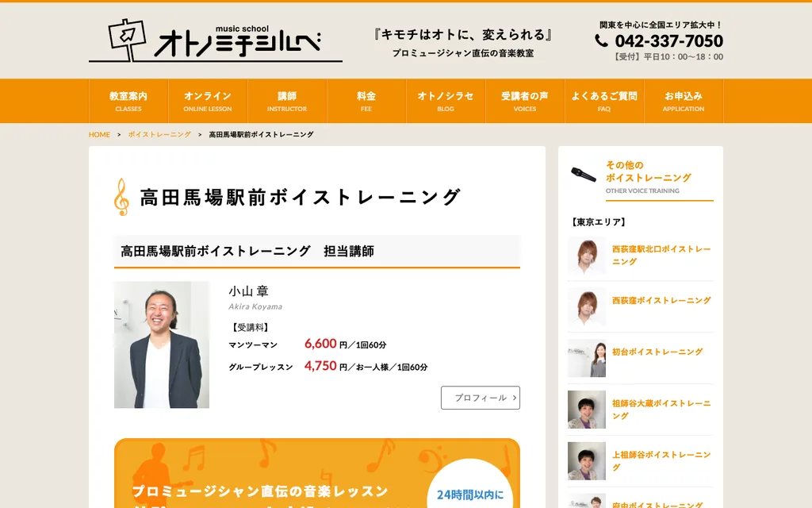812x508 pixels.
Task: Click the microphone icon in the sidebar
Action: [584, 175]
